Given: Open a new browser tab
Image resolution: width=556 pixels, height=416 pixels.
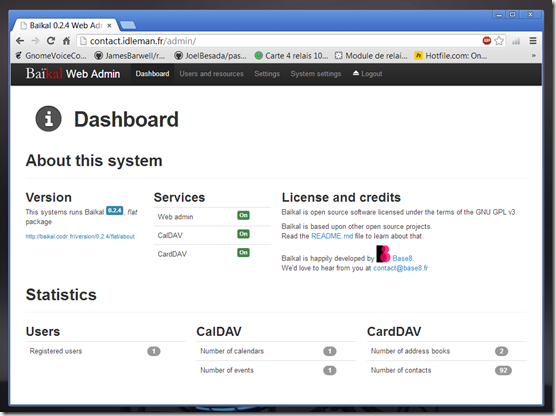Looking at the screenshot, I should coord(128,25).
